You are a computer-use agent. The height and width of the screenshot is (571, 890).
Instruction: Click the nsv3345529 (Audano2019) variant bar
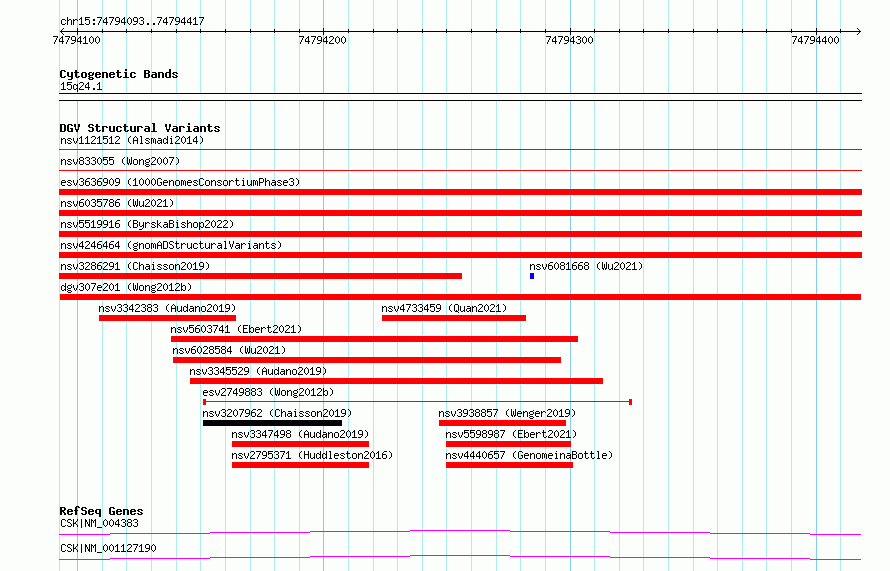(396, 381)
